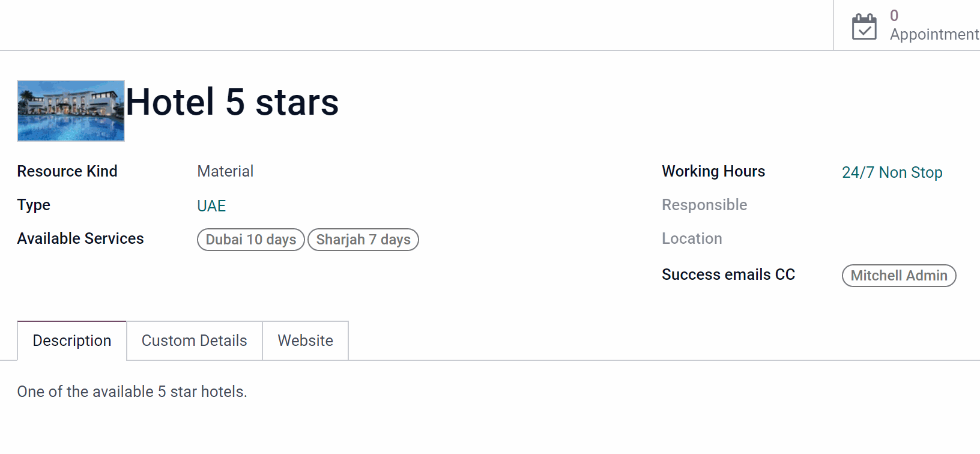Click the Dubai 10 days tag
Viewport: 980px width, 454px height.
[x=251, y=240]
